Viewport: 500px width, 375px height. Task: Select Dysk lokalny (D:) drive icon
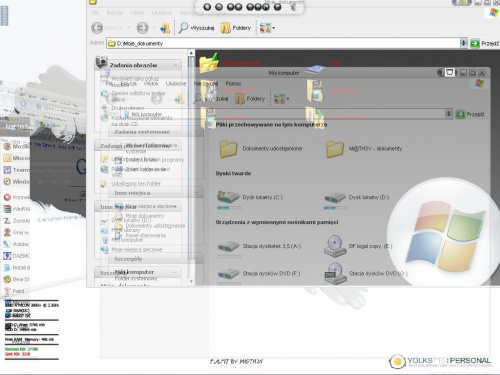tap(335, 197)
